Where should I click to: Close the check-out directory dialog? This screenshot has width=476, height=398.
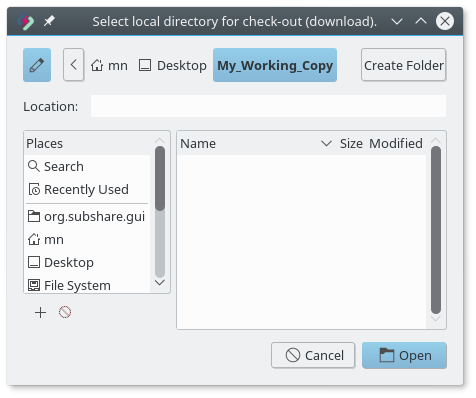[445, 21]
